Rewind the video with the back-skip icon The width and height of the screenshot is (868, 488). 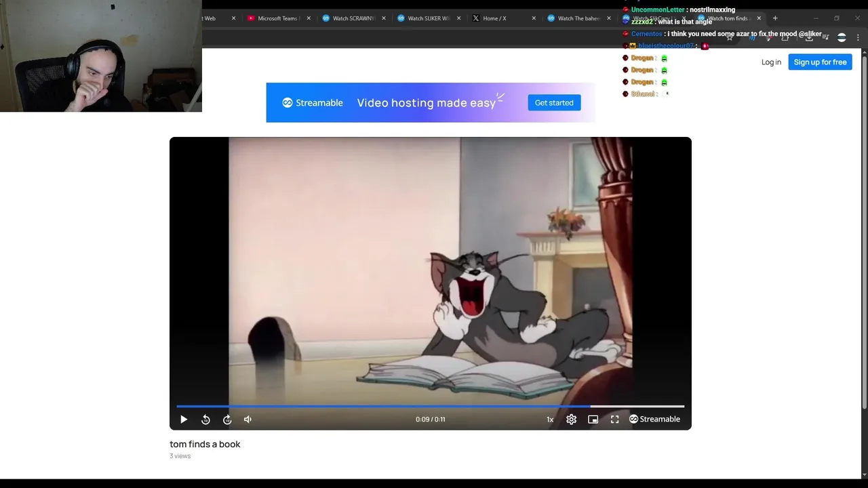(205, 420)
